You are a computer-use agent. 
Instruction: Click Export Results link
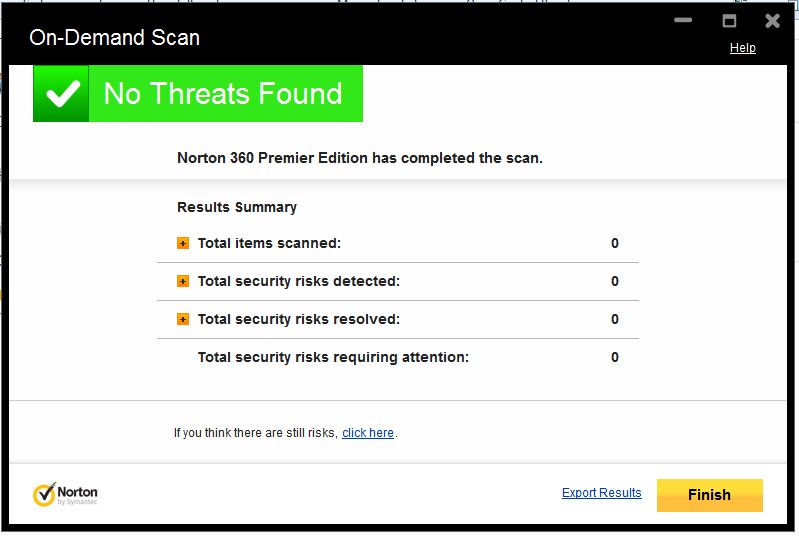click(601, 493)
